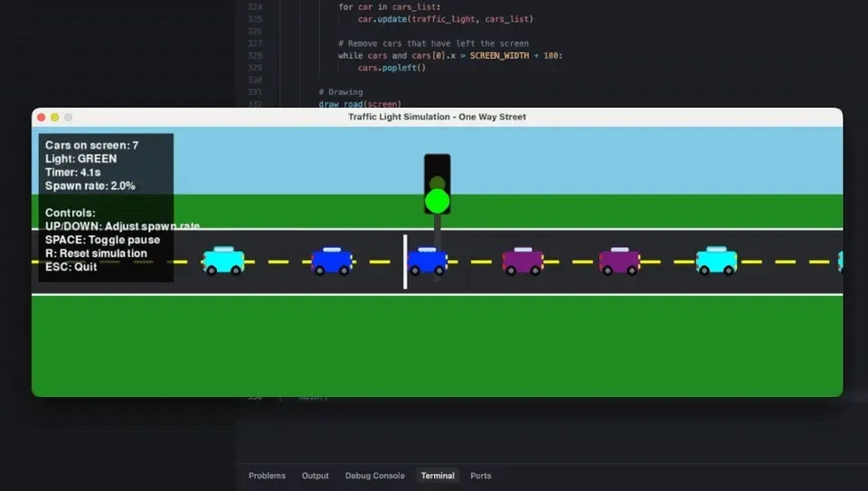Click the 'Spawn rate: 2.0%' text

pos(90,186)
